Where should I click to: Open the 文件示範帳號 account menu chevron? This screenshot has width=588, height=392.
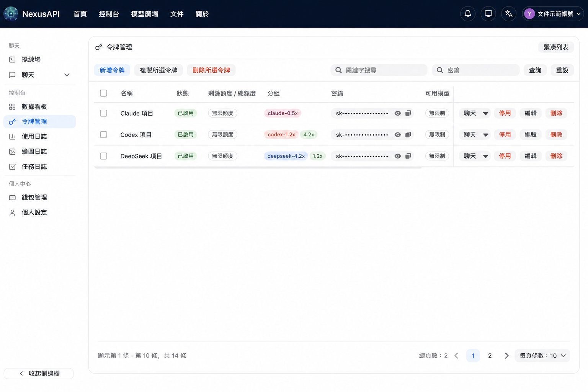pyautogui.click(x=579, y=14)
